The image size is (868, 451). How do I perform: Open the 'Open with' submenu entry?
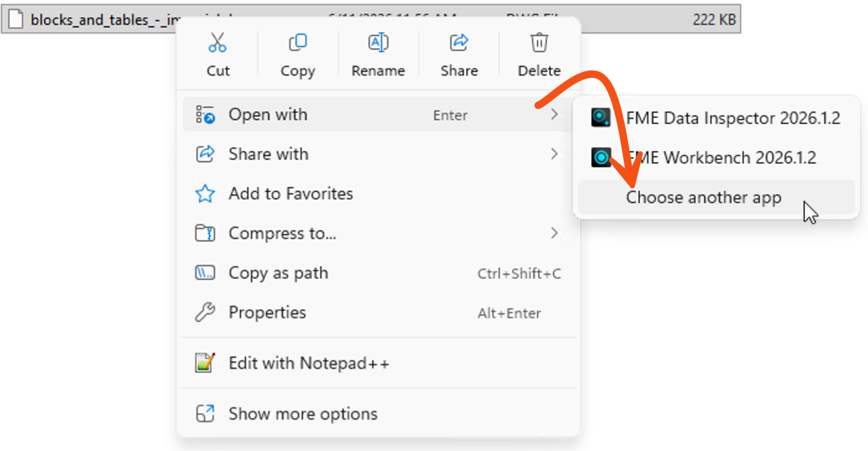pos(378,115)
